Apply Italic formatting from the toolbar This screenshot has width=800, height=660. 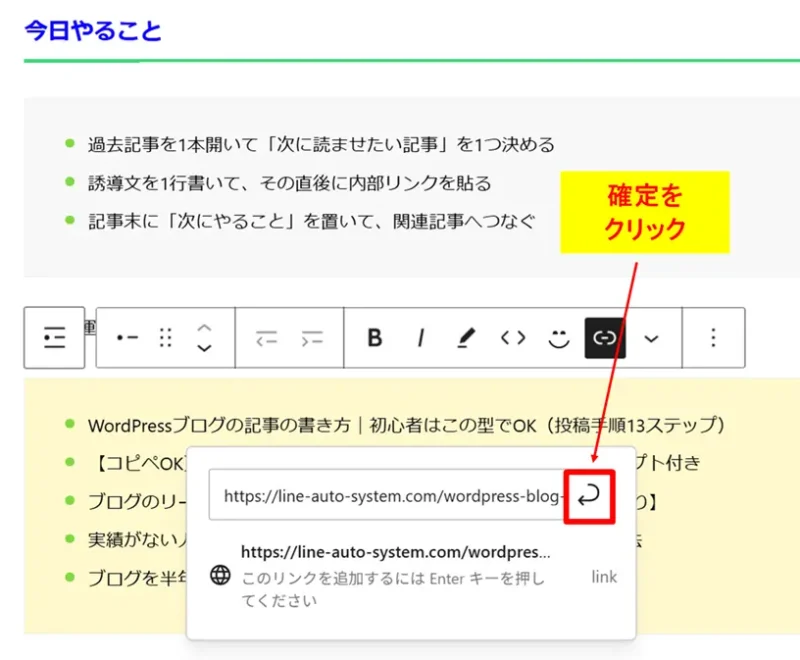420,338
